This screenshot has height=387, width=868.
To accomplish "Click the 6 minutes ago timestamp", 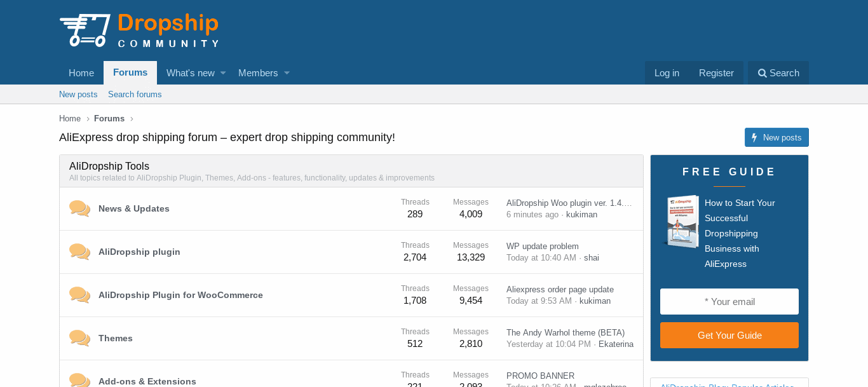I will [x=532, y=214].
